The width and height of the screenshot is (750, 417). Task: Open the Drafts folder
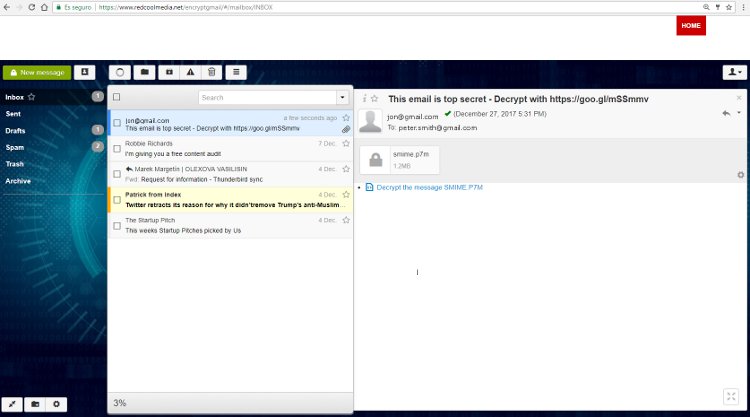point(15,130)
